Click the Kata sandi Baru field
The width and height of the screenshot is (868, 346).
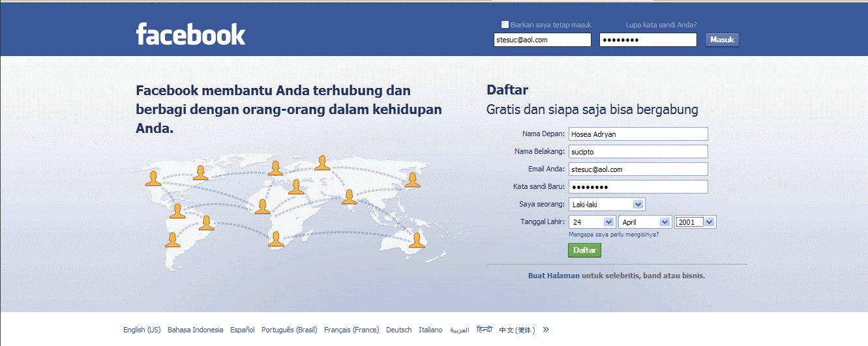[638, 187]
